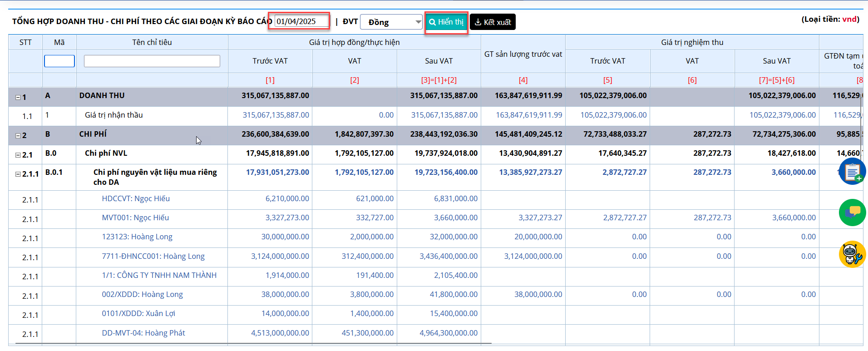Image resolution: width=868 pixels, height=351 pixels.
Task: Click the Giá trị hợp đồng/thực hiện header
Action: click(x=354, y=42)
